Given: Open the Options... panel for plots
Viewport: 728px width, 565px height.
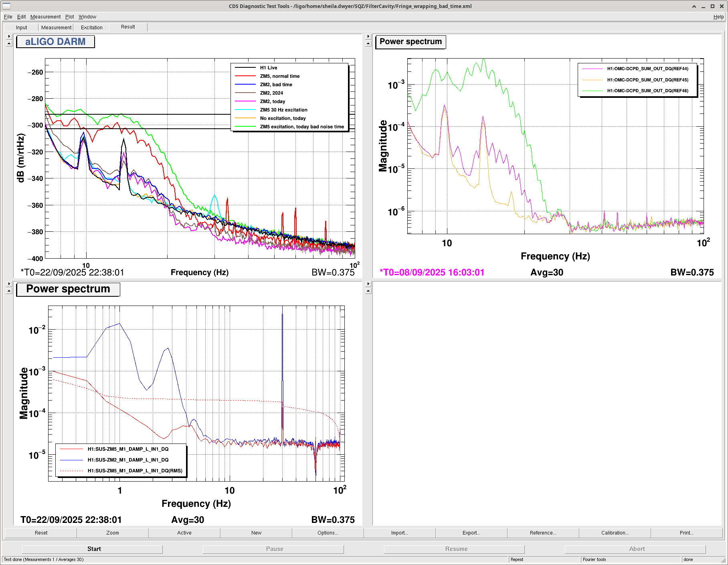Looking at the screenshot, I should click(x=328, y=533).
